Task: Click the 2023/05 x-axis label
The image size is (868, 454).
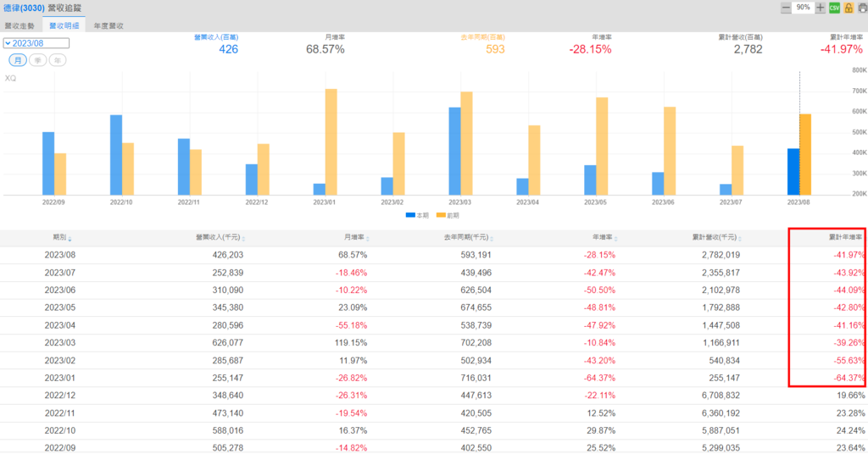Action: 595,202
